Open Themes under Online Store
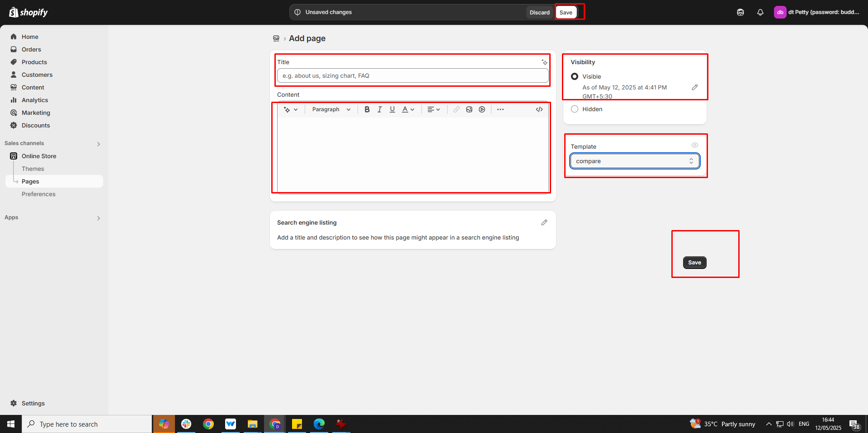Viewport: 868px width, 433px height. (x=33, y=169)
